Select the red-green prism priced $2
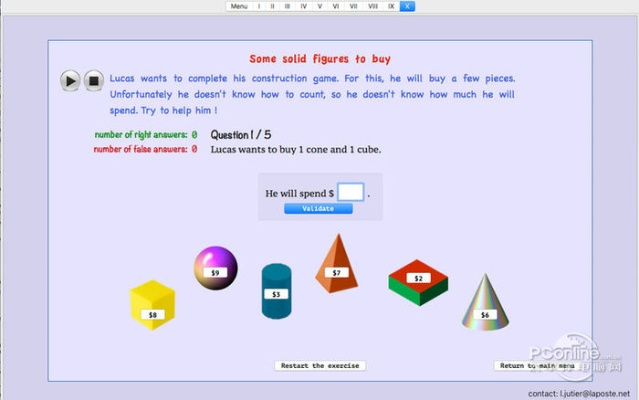 [418, 281]
